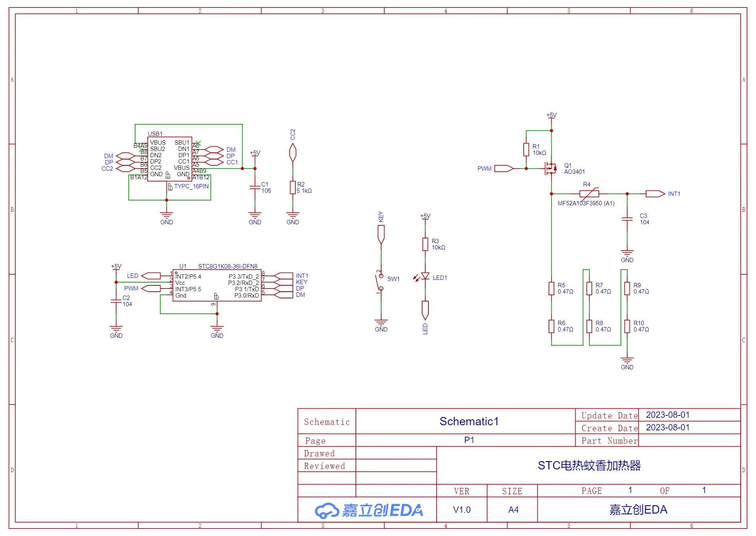Click the plain '嘉立创EDA' company text
Image resolution: width=756 pixels, height=536 pixels.
[x=638, y=510]
